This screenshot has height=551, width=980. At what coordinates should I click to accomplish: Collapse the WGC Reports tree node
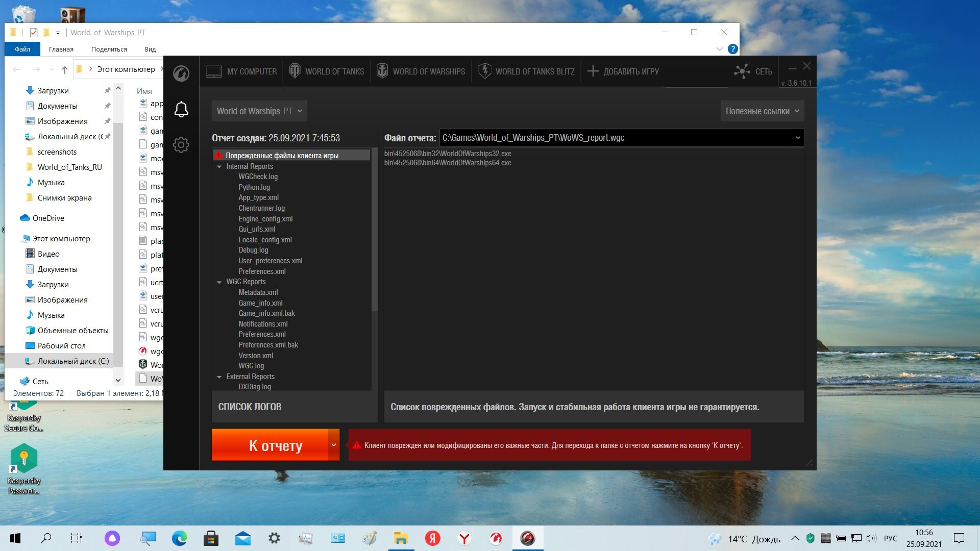point(219,282)
